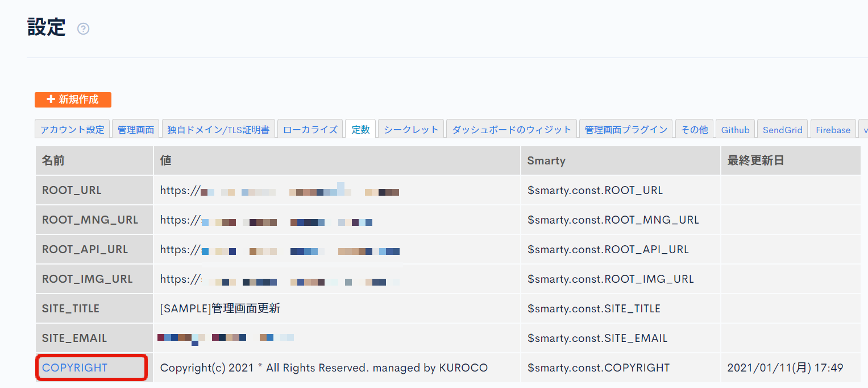
Task: Click the 2021/01/11(月) 17:49 date
Action: point(786,368)
